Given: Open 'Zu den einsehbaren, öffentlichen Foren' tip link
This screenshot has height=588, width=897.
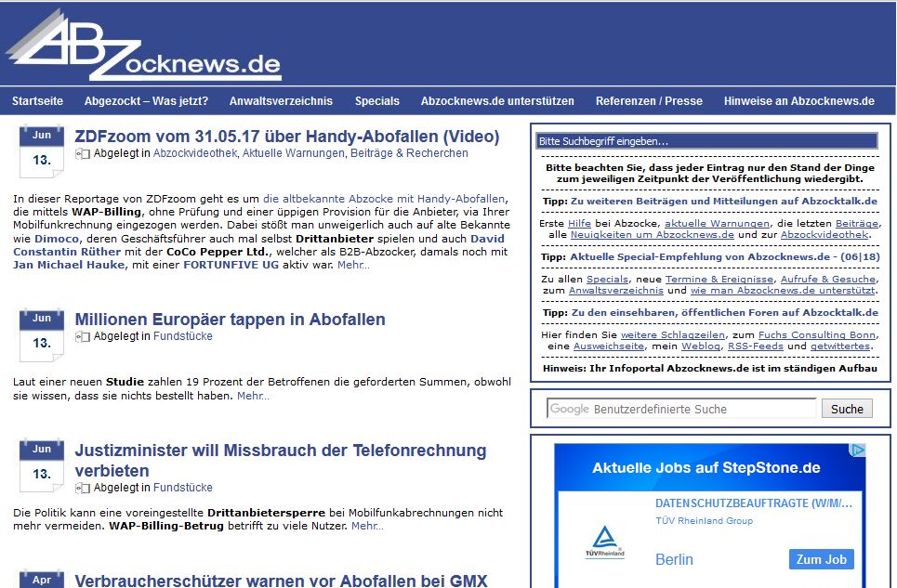Looking at the screenshot, I should 725,312.
